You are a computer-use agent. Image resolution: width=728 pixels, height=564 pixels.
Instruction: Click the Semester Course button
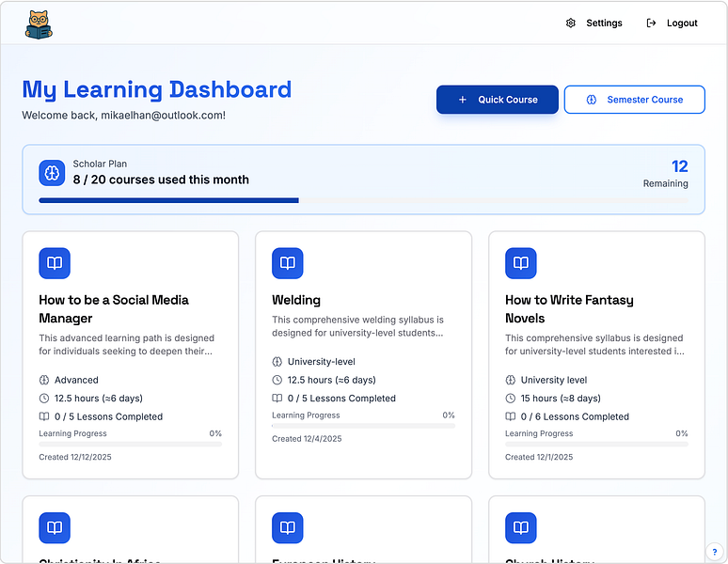pyautogui.click(x=634, y=100)
